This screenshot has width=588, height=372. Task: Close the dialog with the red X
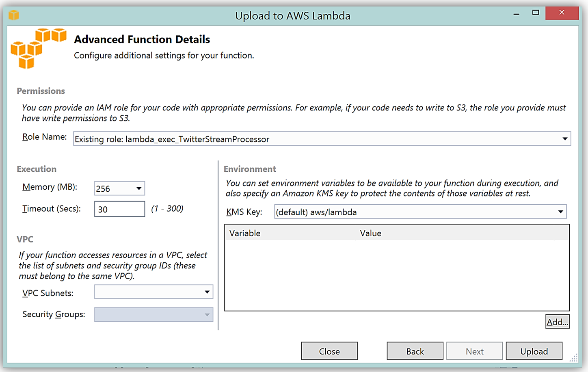[x=562, y=13]
